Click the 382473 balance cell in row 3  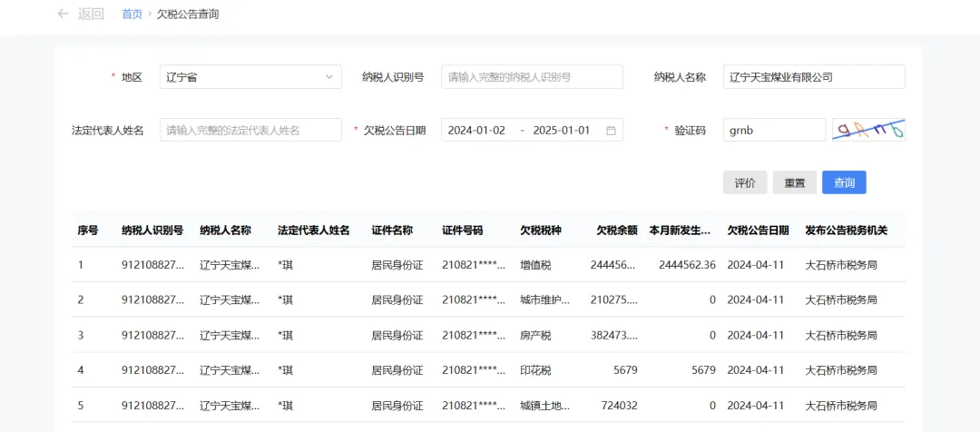coord(614,335)
